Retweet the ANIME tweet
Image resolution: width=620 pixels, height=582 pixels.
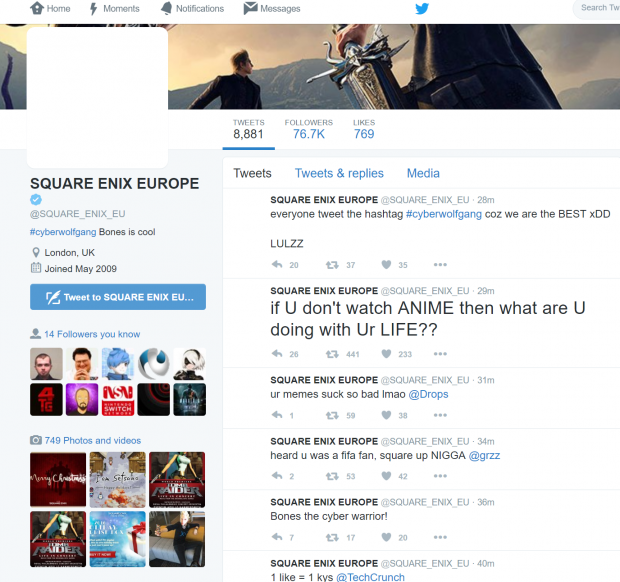332,354
